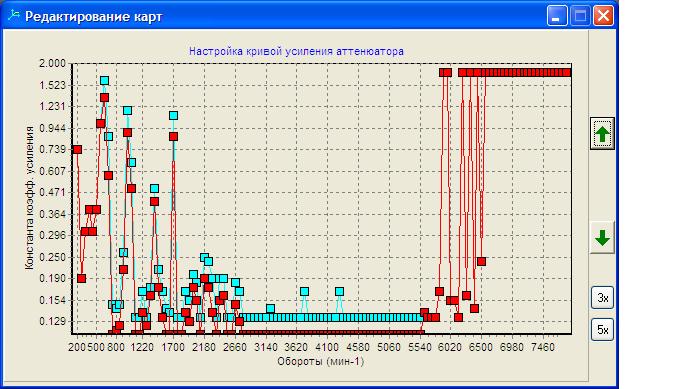Close the map editing window

[x=603, y=16]
